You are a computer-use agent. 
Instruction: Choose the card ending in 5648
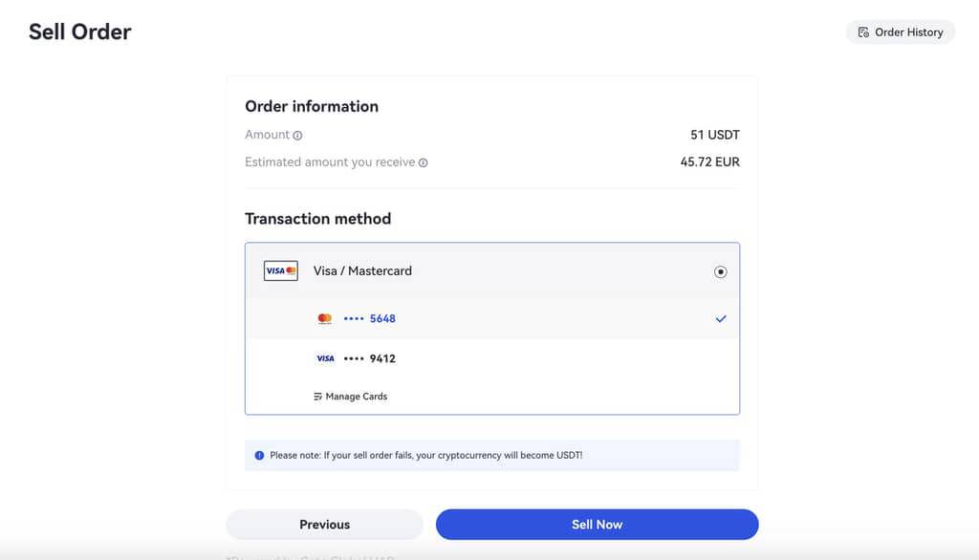point(382,318)
